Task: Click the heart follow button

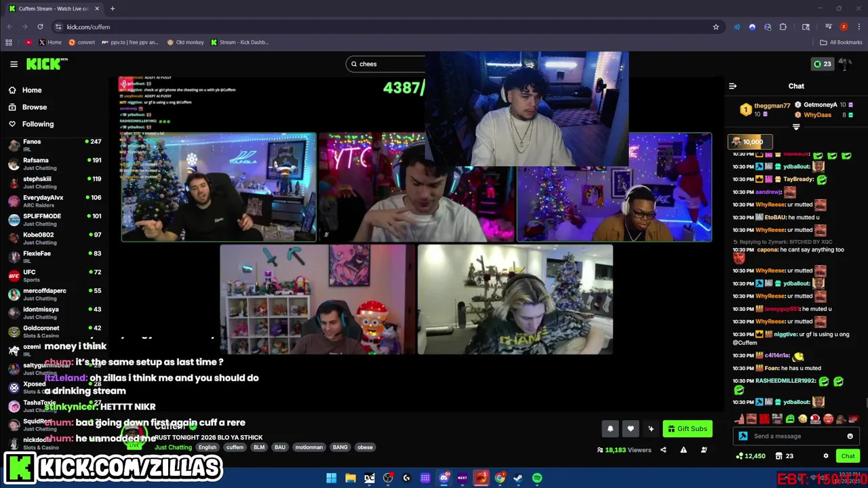Action: click(631, 428)
